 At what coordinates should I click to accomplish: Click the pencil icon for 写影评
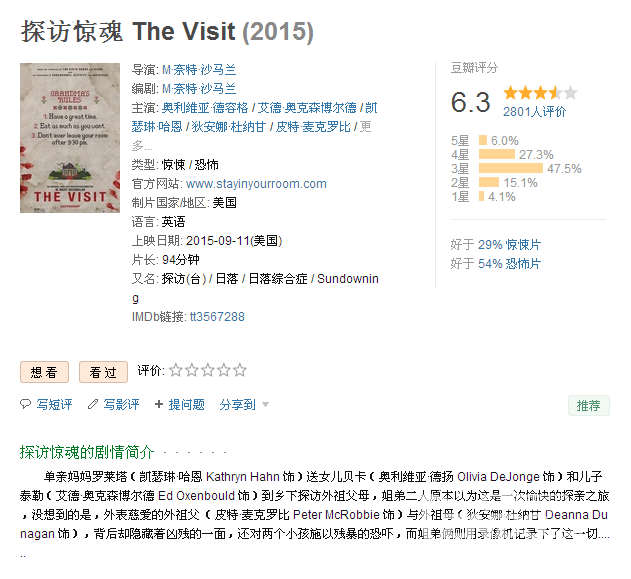click(93, 405)
